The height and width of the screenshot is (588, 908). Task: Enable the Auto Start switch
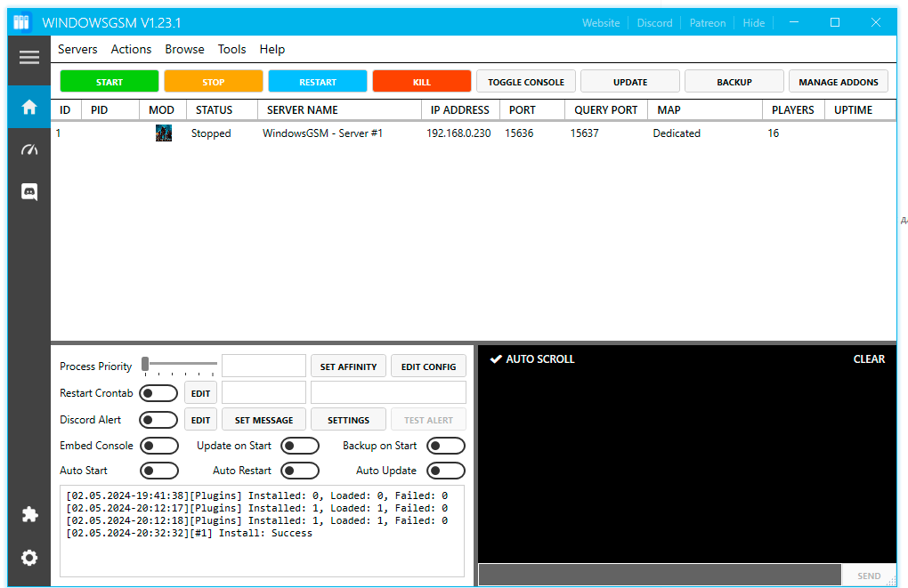click(x=158, y=471)
